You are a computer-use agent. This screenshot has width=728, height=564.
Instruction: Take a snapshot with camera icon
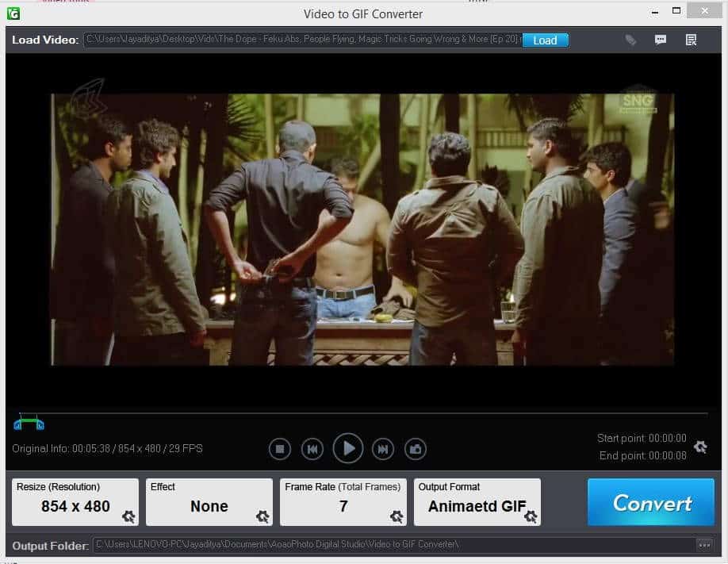click(415, 449)
